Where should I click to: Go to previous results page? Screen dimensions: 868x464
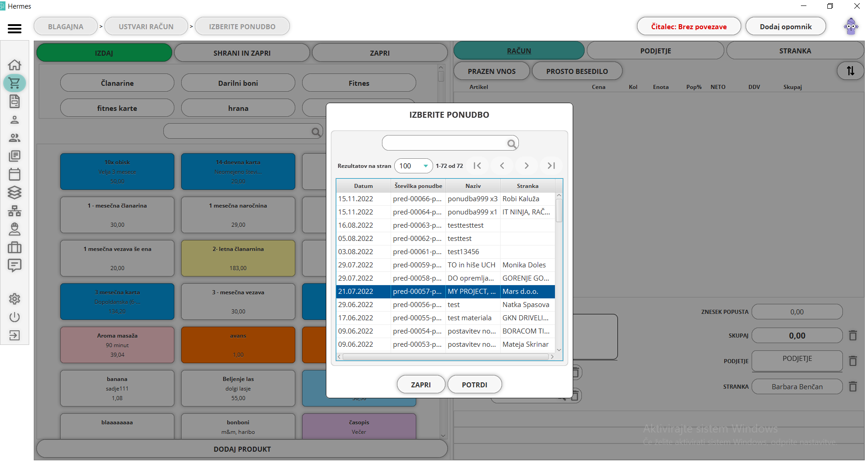[502, 166]
